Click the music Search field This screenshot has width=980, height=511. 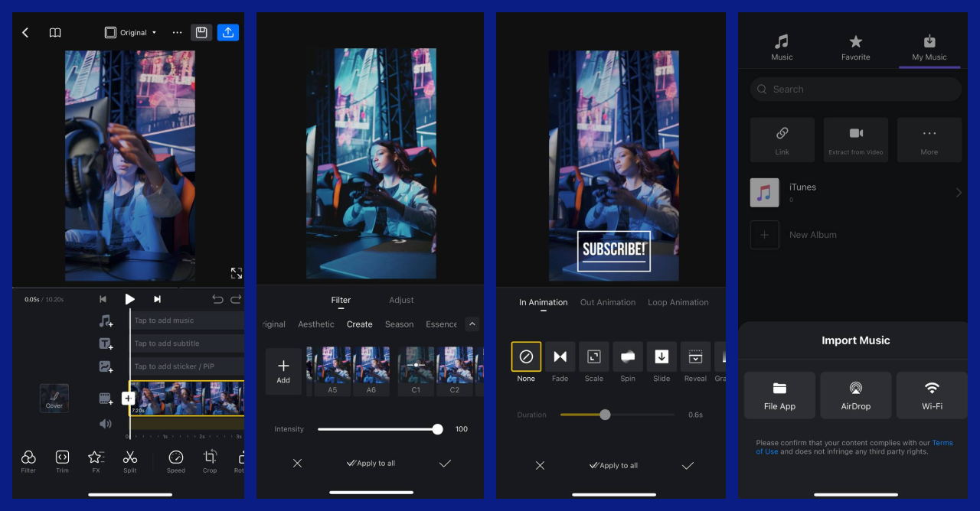(x=855, y=89)
